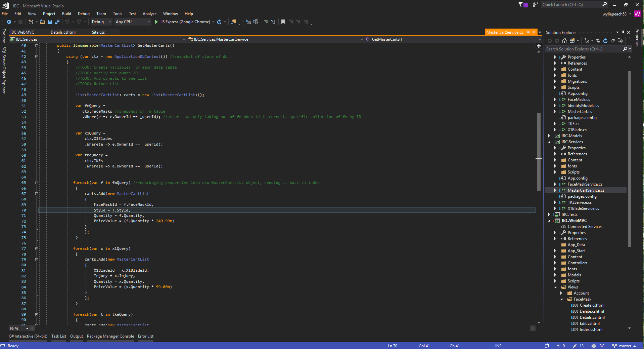Open the Debug configuration dropdown

(101, 22)
